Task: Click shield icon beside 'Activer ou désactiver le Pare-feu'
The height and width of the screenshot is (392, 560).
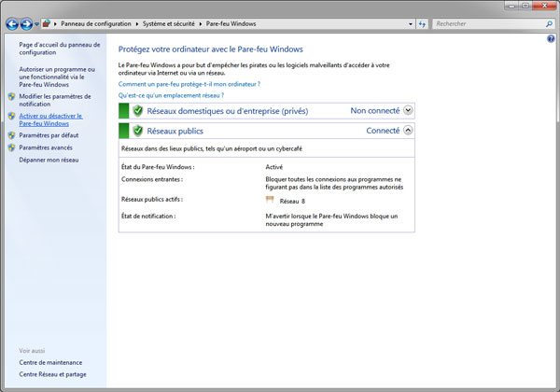Action: (12, 116)
